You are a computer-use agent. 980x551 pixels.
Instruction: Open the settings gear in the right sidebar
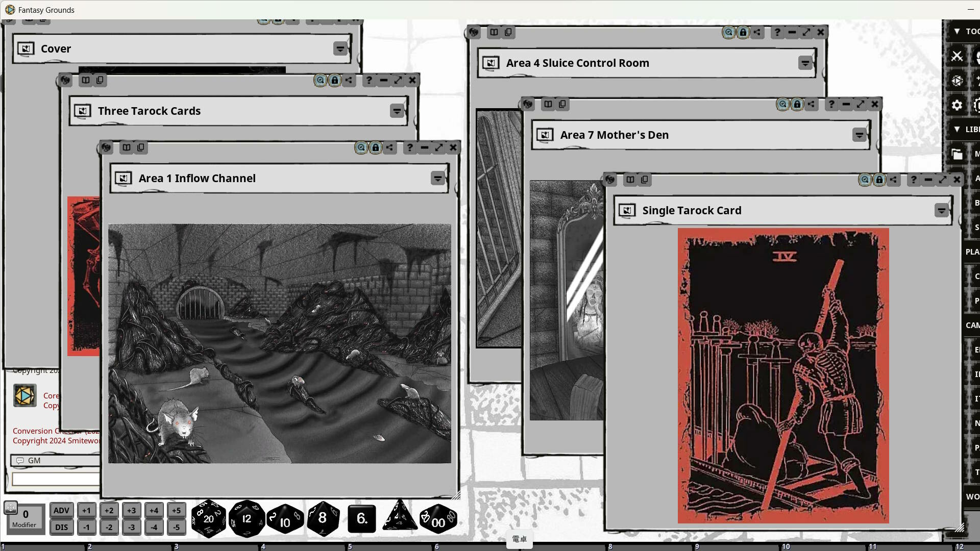click(957, 106)
